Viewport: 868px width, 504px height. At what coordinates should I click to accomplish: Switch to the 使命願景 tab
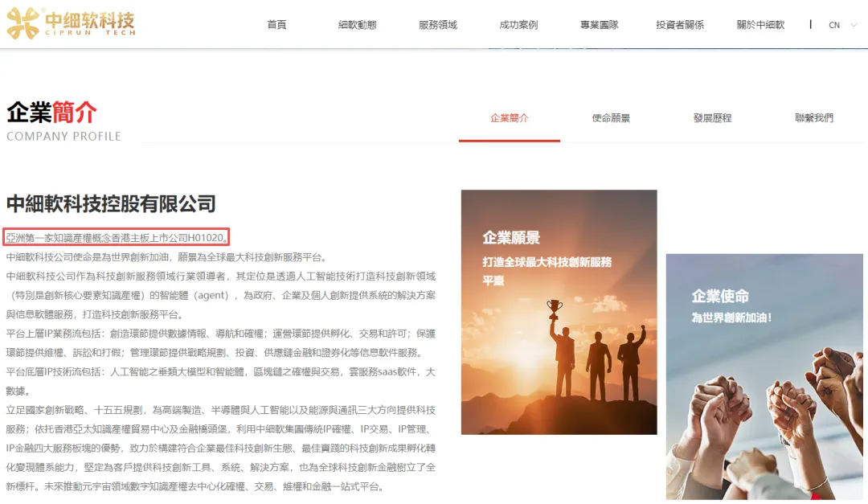pos(611,118)
